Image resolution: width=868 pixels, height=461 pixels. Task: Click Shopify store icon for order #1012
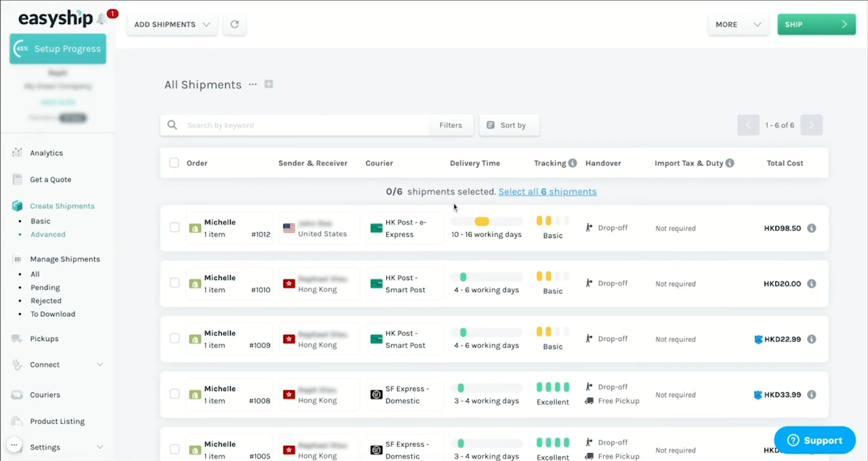point(195,228)
